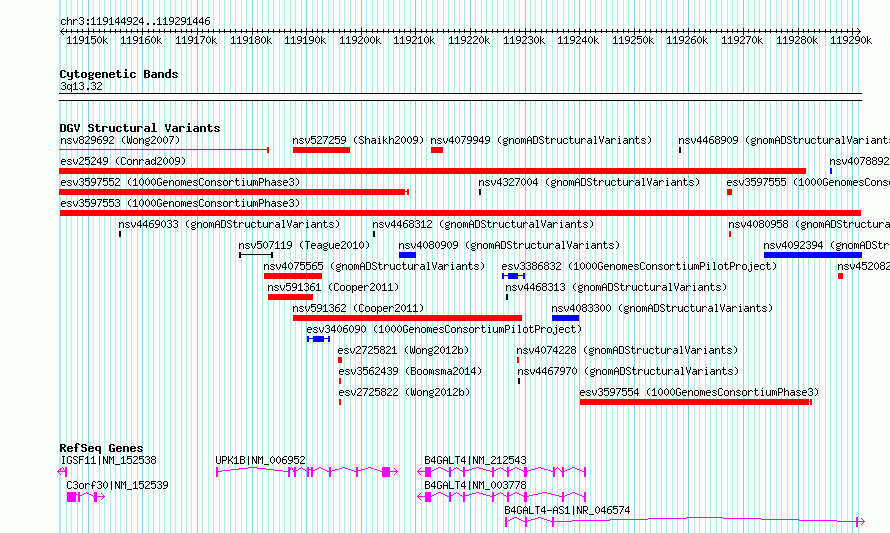Click the Cytogenetic Bands track heading

(119, 74)
